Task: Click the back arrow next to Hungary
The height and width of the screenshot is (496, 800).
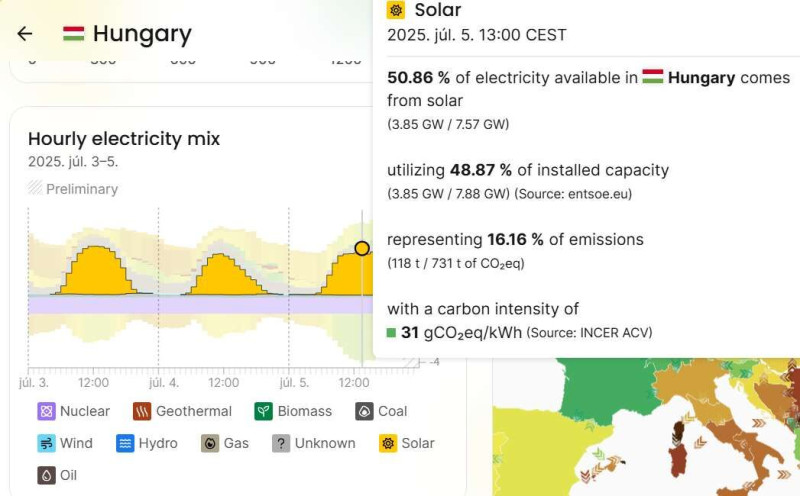Action: pos(24,34)
